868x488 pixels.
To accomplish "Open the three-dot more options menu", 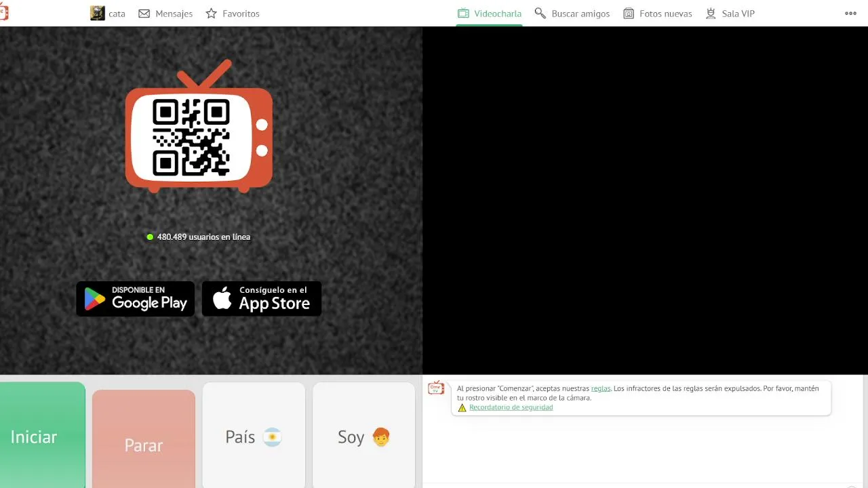I will click(851, 14).
